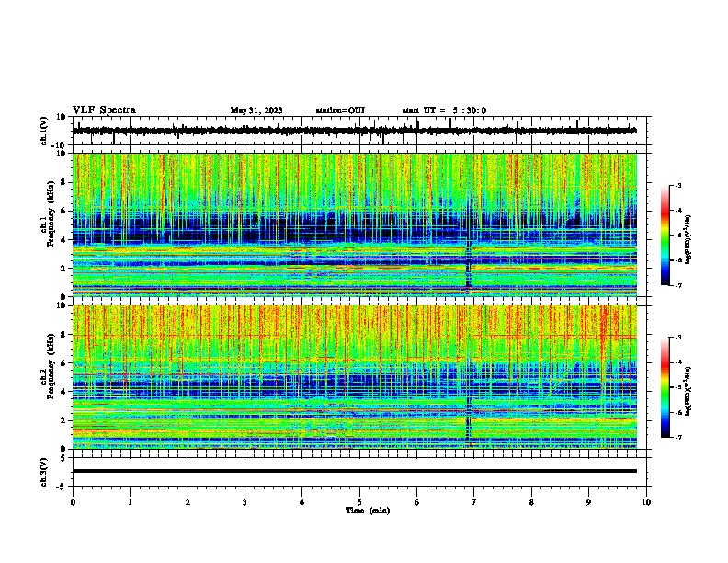Click the "-7" label below ch.2 color bar
Image resolution: width=728 pixels, height=563 pixels.
point(677,438)
